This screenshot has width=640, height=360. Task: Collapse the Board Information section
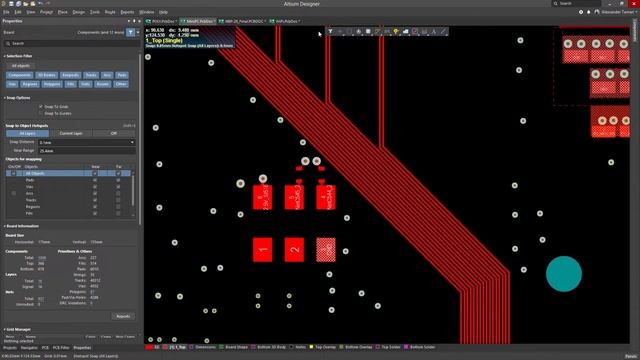tap(5, 226)
